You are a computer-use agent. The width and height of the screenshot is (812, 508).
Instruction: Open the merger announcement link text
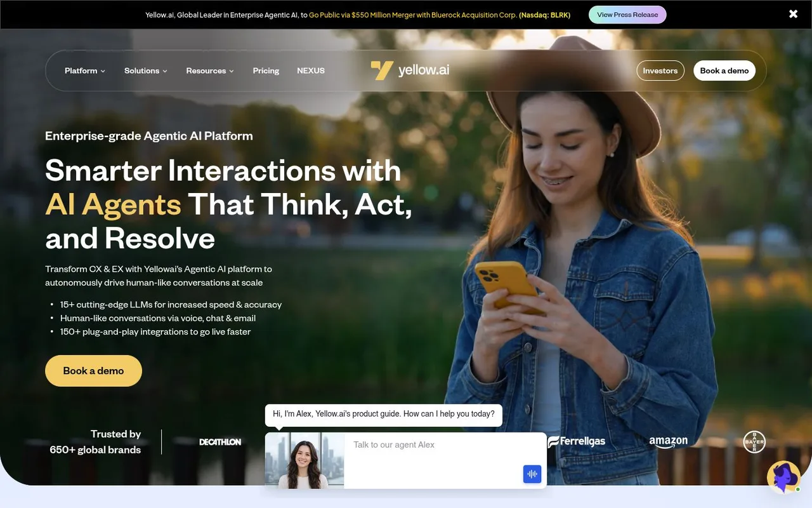click(440, 15)
